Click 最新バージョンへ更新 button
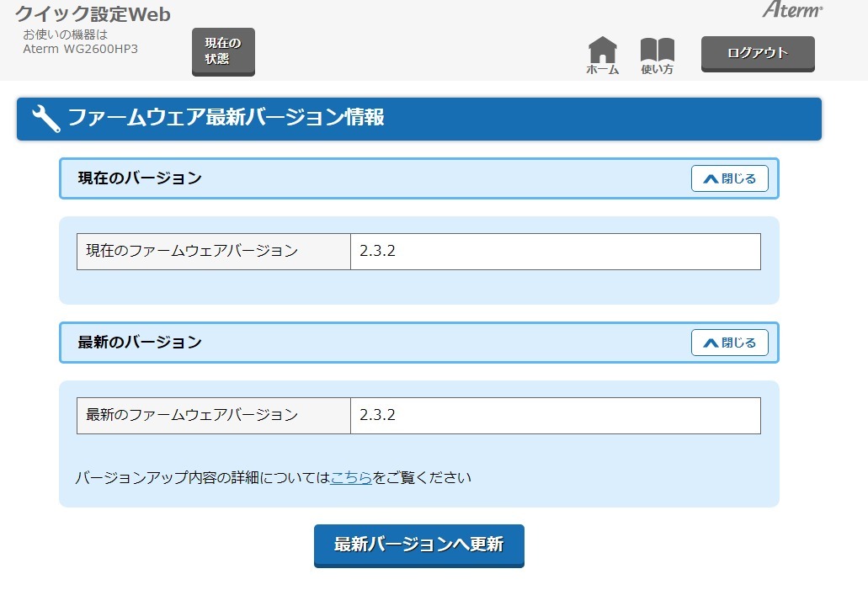868x606 pixels. coord(419,545)
